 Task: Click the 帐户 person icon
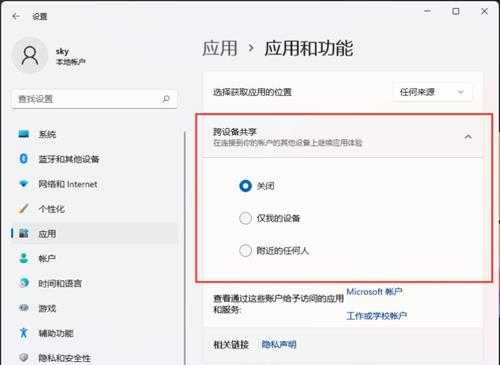pos(23,258)
